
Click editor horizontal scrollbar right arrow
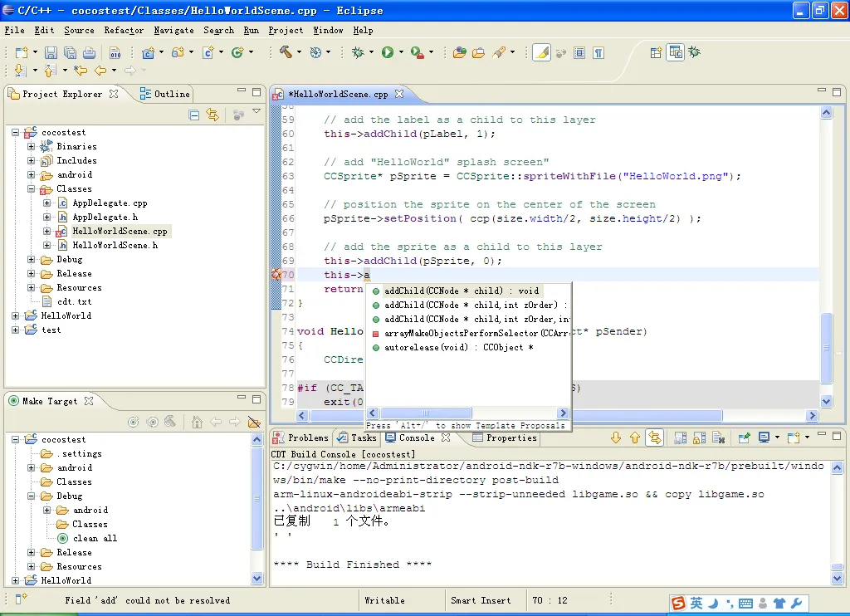tap(812, 415)
